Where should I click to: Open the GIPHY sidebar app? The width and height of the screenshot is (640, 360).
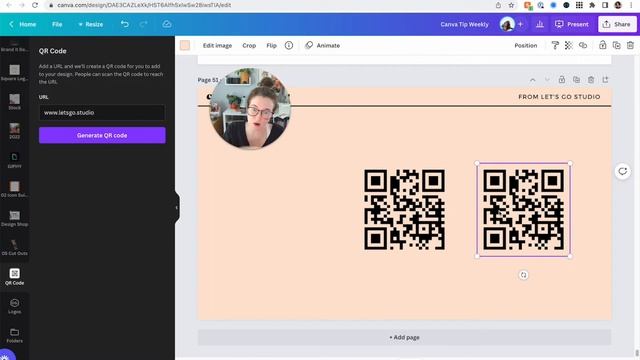(x=14, y=160)
